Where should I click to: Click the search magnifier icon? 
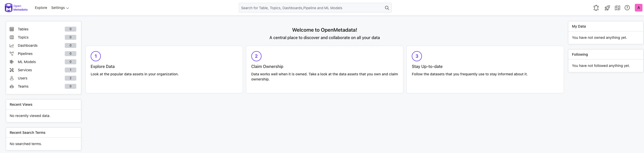tap(387, 8)
